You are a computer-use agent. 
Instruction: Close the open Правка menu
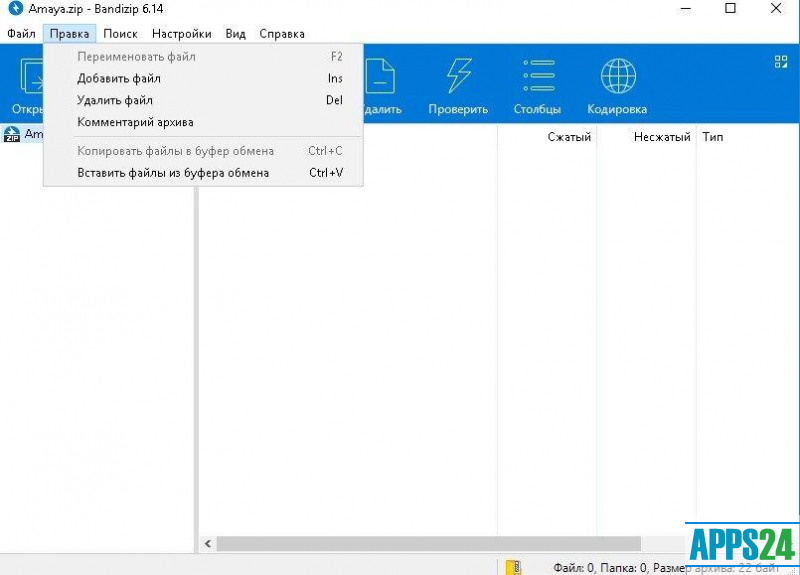[x=69, y=34]
